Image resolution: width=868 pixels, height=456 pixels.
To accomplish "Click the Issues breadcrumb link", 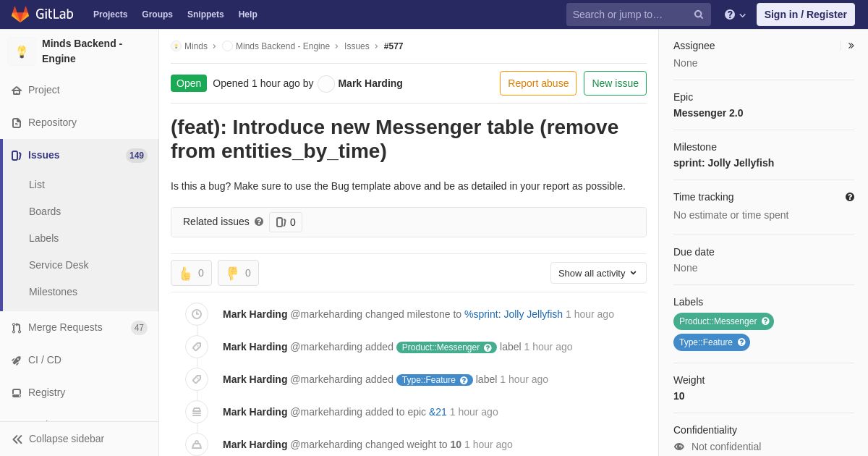I will tap(357, 46).
